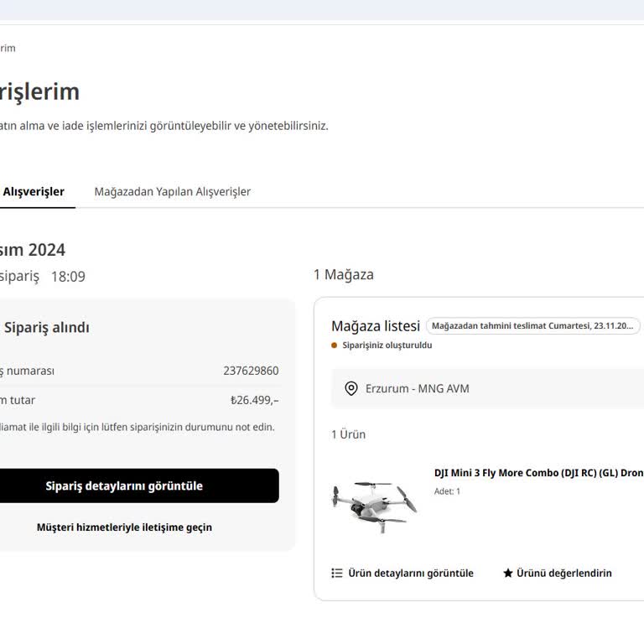Click Ürün detaylarını görüntüle link
Image resolution: width=644 pixels, height=644 pixels.
click(411, 574)
